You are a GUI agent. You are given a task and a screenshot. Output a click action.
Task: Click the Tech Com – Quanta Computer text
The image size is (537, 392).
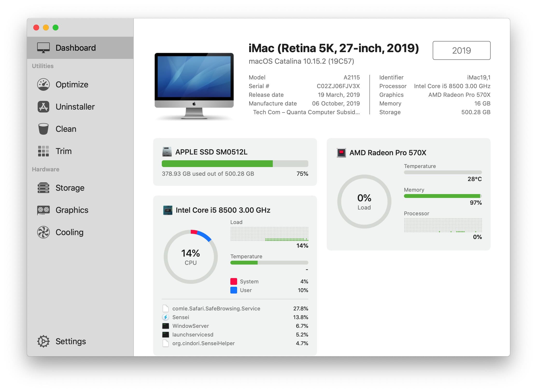point(306,112)
